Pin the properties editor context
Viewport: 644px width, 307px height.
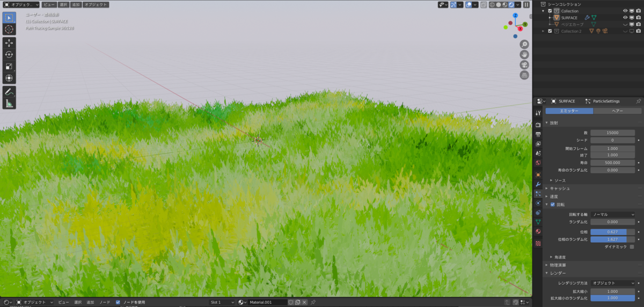tap(638, 101)
